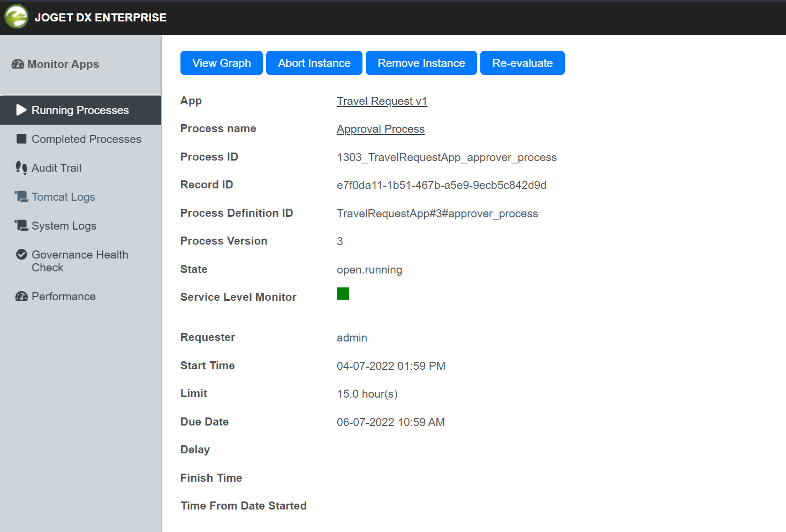786x532 pixels.
Task: Click the Performance gauge icon
Action: click(21, 297)
